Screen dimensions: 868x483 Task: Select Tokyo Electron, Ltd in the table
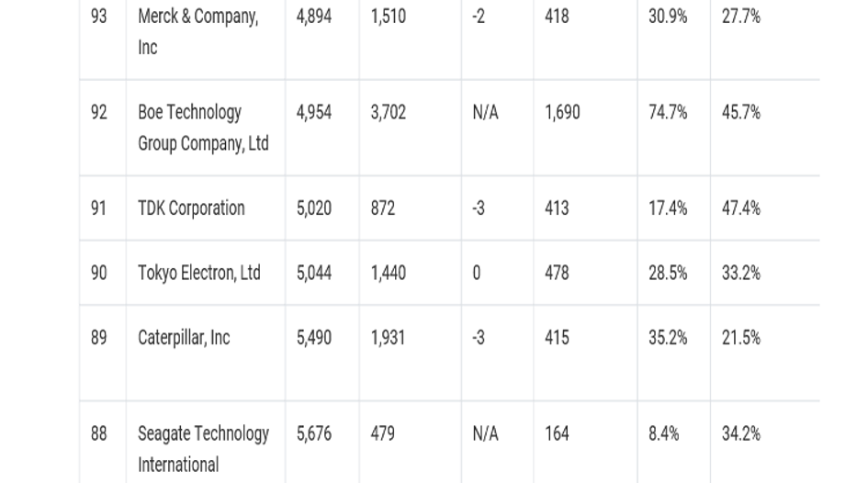coord(199,273)
